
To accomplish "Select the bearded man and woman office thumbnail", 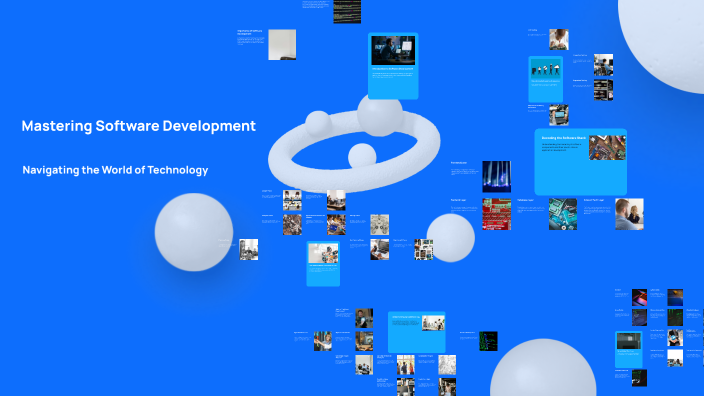I will 629,214.
